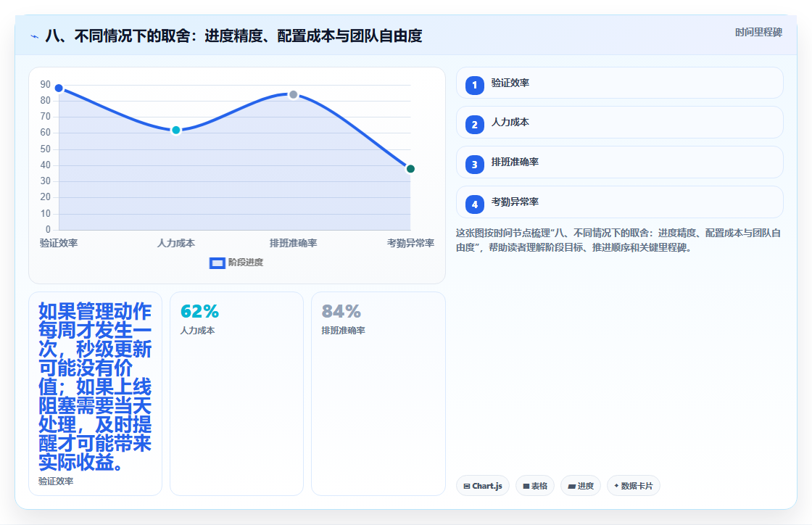
Task: Click the x-axis label 考勤异常率
Action: [x=410, y=244]
